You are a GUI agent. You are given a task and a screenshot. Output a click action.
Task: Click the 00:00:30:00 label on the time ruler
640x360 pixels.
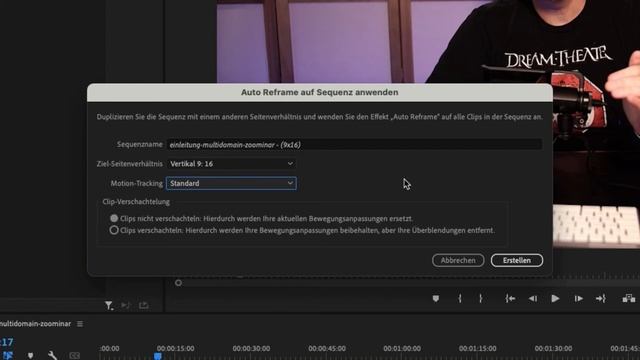tap(251, 349)
